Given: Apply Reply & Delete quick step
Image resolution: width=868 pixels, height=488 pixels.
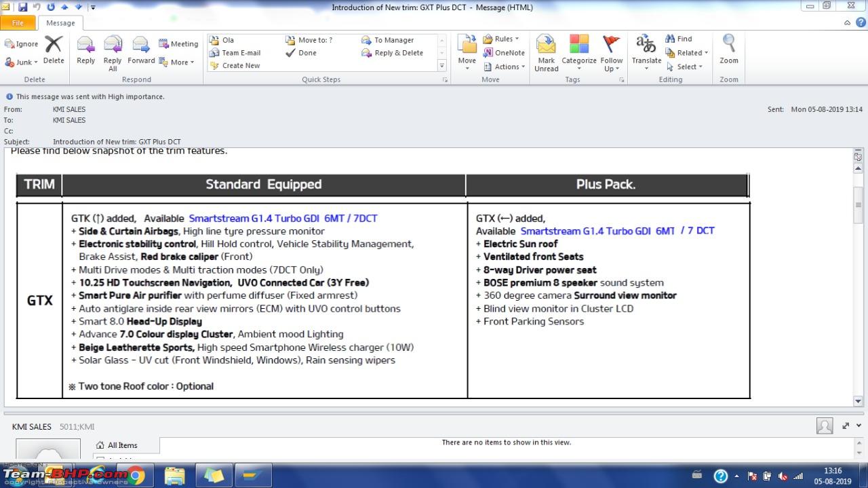Looking at the screenshot, I should click(x=393, y=53).
